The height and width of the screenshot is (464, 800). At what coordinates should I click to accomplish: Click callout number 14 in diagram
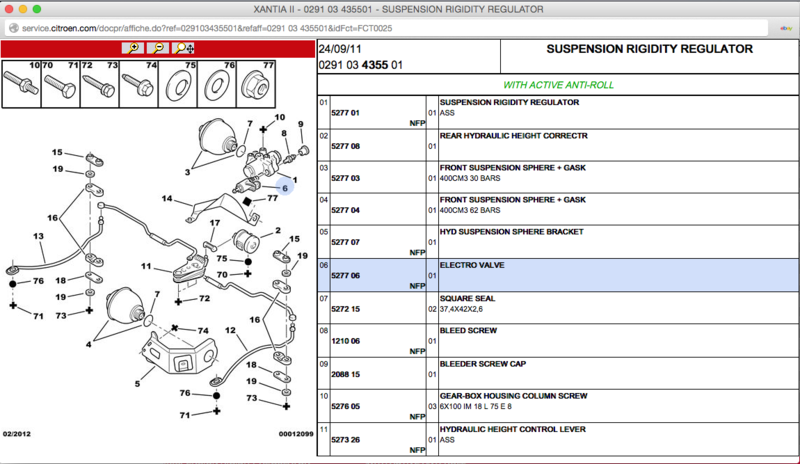167,198
